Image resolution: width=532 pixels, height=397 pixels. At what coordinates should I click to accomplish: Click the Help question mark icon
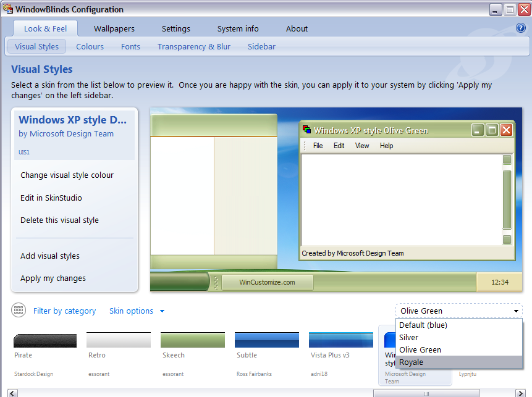point(520,28)
